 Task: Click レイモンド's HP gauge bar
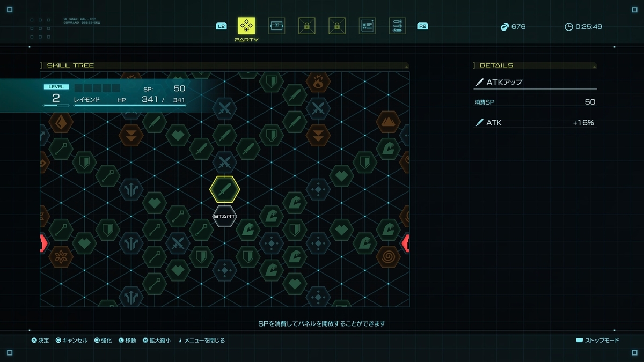click(130, 106)
